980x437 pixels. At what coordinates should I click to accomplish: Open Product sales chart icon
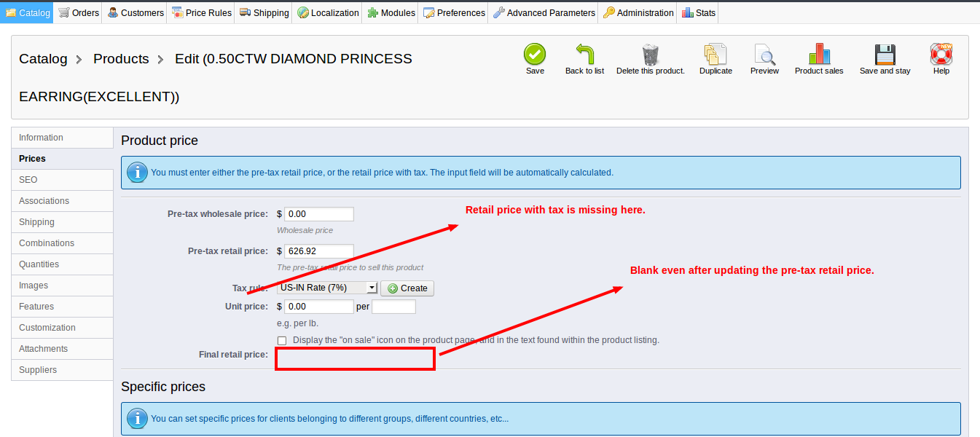[819, 55]
